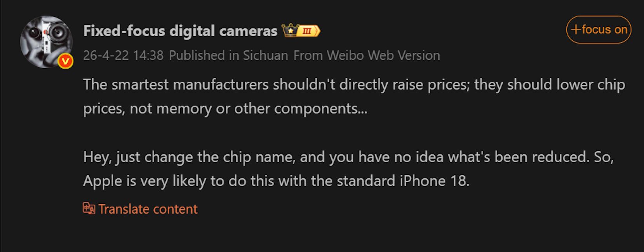Open the chevron arrow tip of the Level III badge

pos(319,30)
